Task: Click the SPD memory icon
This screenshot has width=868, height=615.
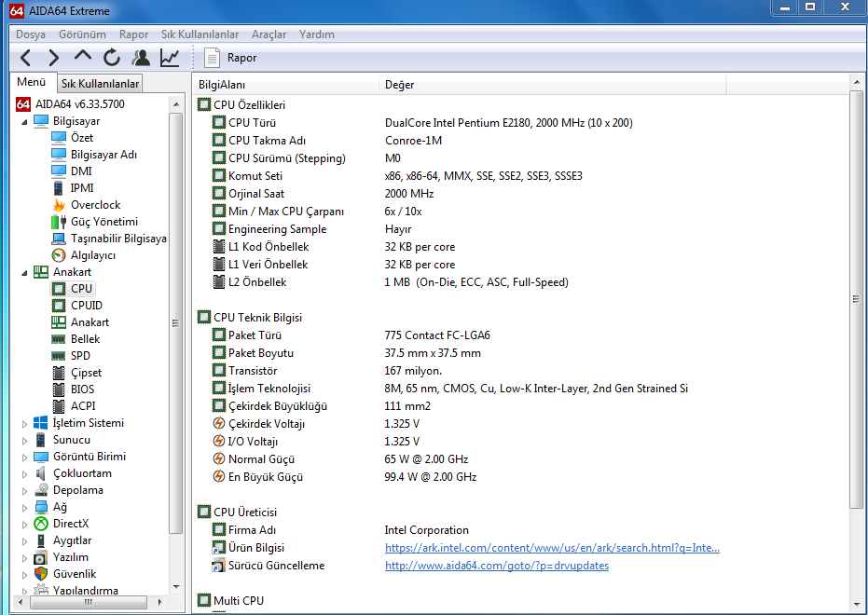Action: click(x=58, y=356)
